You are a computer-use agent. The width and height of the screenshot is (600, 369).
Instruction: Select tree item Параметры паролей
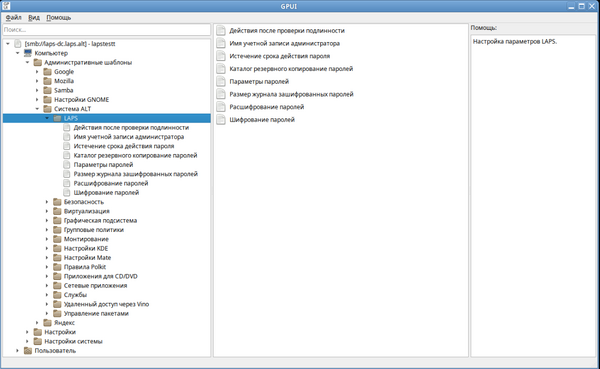103,165
